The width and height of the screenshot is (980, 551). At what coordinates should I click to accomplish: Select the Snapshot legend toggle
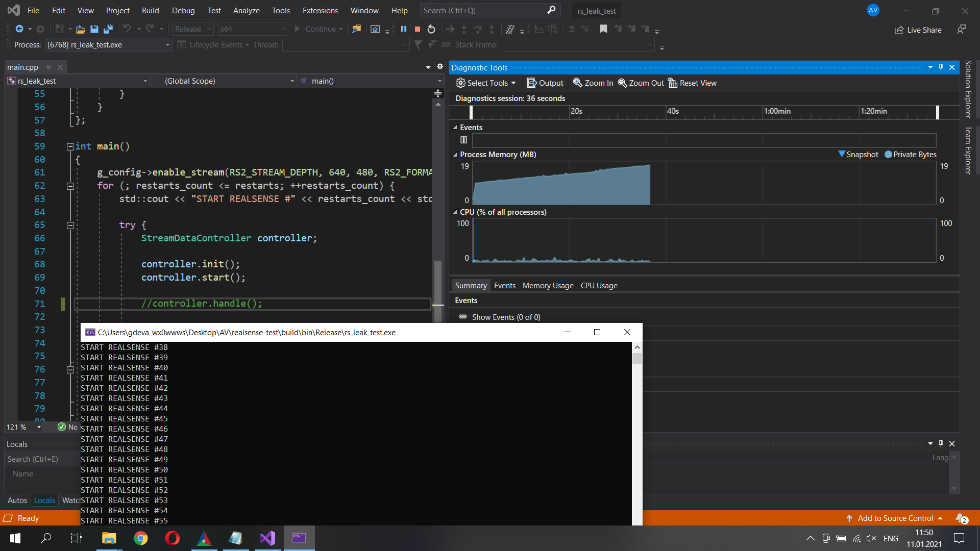[859, 154]
